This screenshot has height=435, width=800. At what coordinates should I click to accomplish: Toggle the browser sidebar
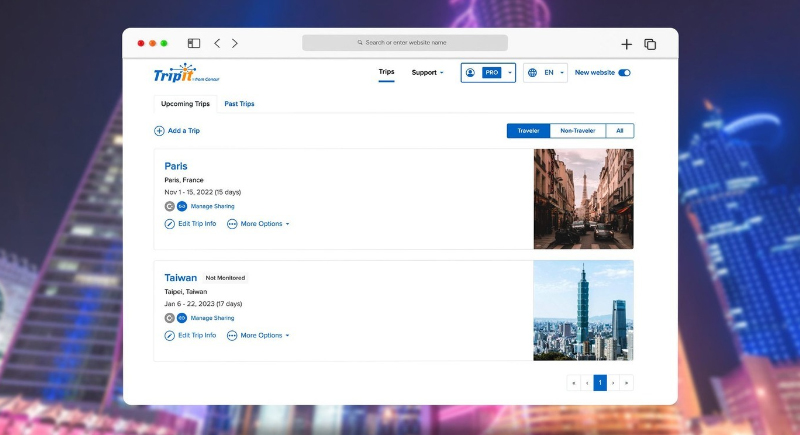coord(194,44)
